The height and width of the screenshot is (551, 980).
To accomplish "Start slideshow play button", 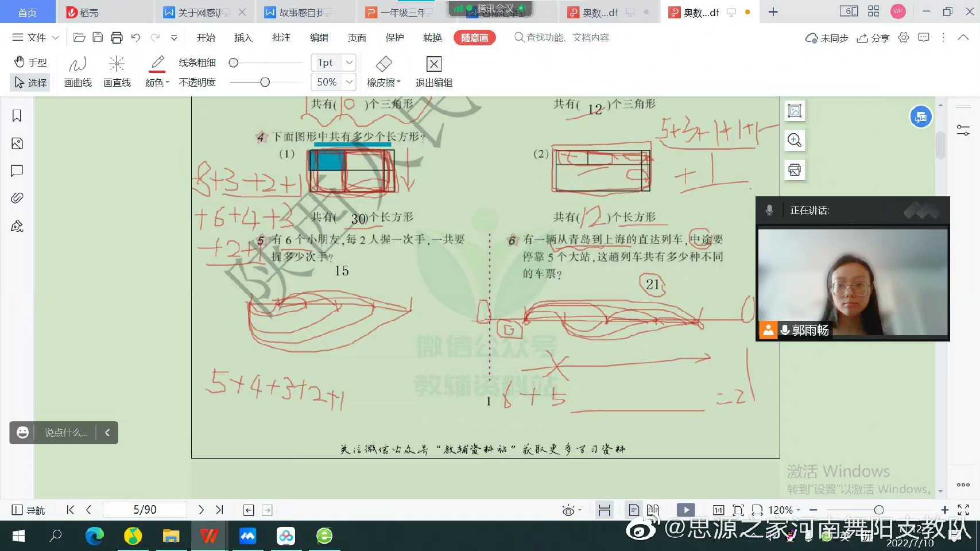I will (x=685, y=510).
